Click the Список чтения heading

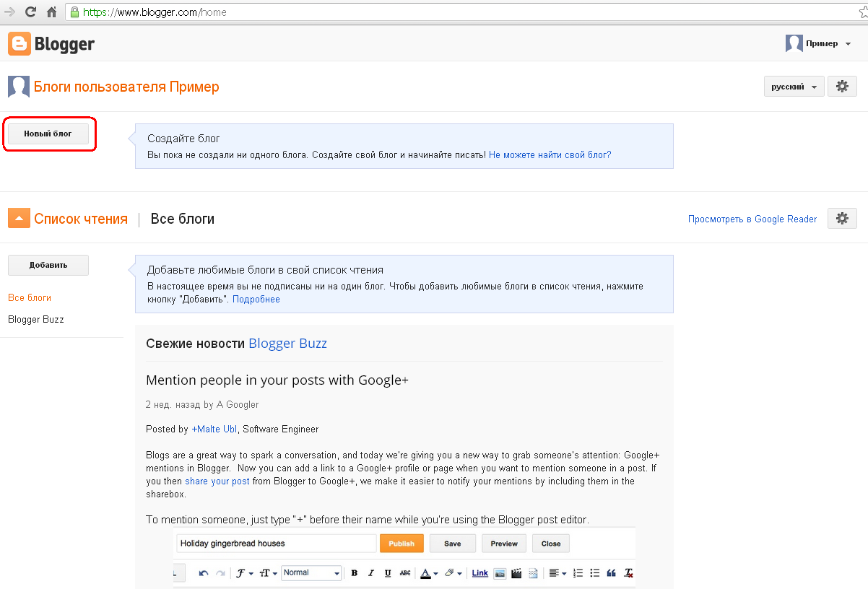[x=81, y=219]
